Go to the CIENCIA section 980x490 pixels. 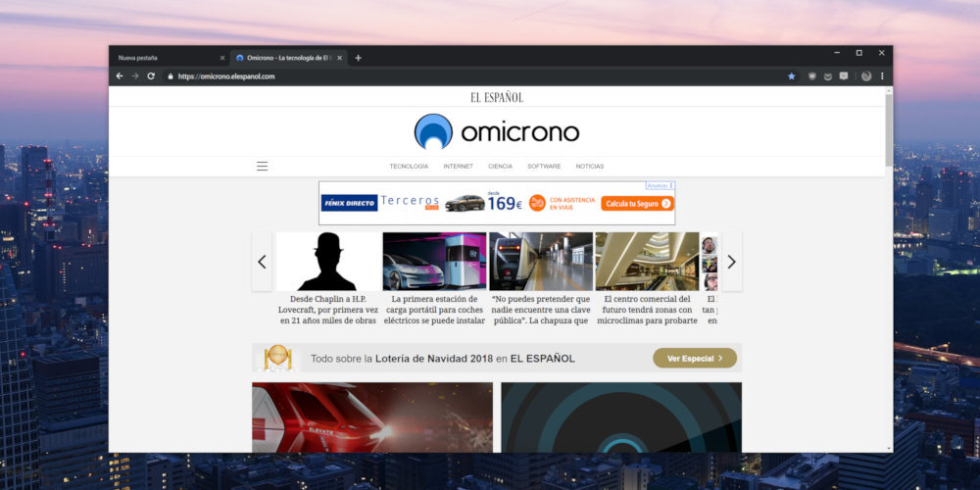click(x=500, y=167)
